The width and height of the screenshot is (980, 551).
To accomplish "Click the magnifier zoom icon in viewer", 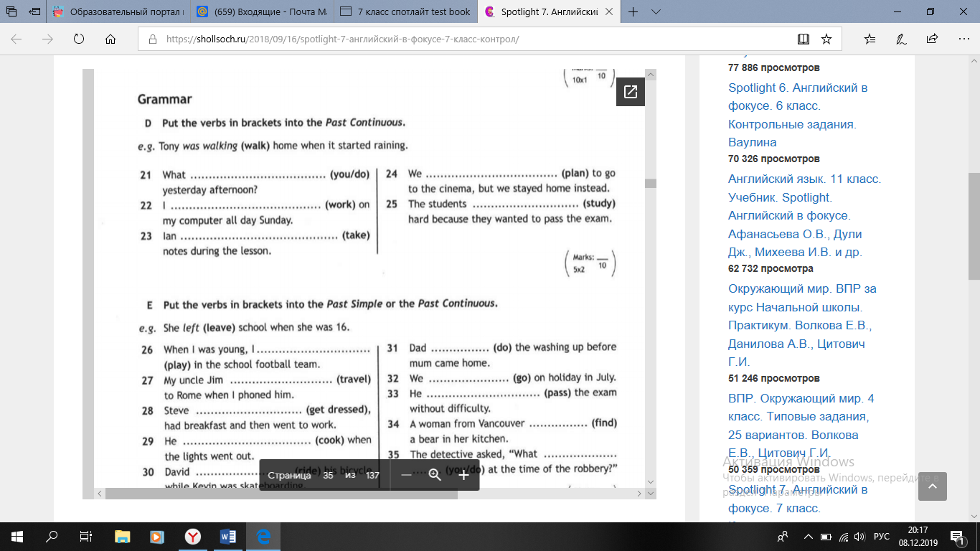I will pyautogui.click(x=434, y=475).
